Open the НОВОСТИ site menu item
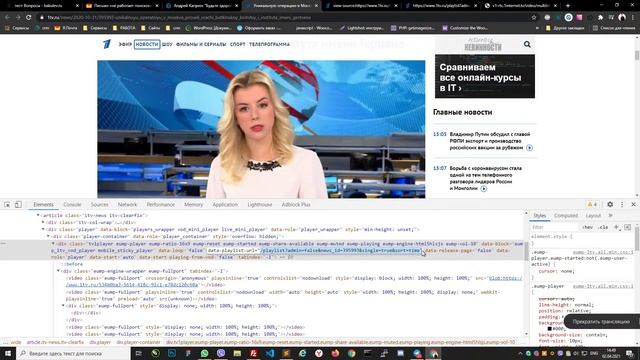Viewport: 640px width, 360px height. (147, 44)
